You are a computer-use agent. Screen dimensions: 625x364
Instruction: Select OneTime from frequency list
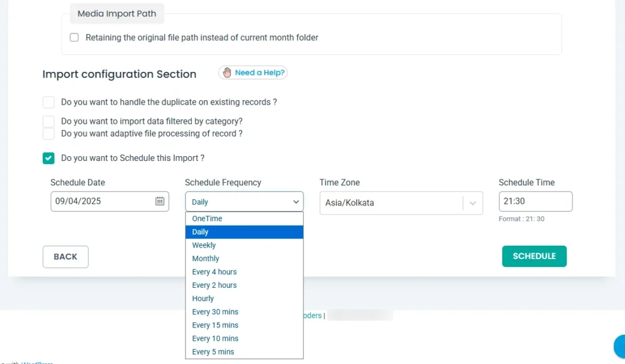[x=208, y=218]
